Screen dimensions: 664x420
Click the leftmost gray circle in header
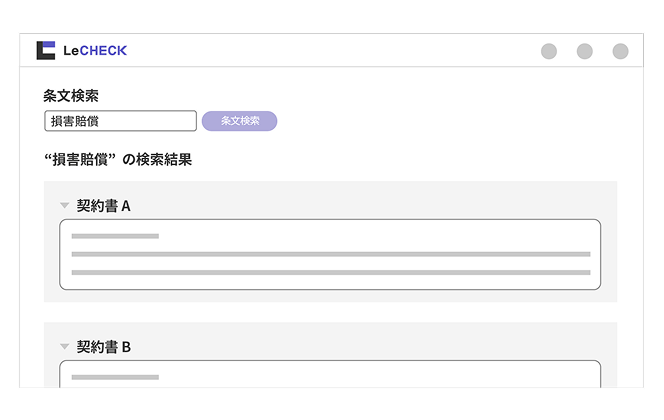coord(549,51)
